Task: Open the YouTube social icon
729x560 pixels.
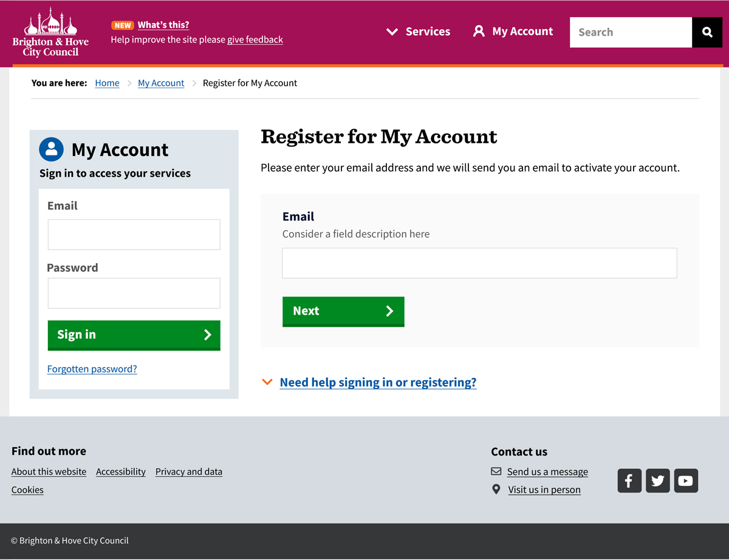Action: pyautogui.click(x=686, y=480)
